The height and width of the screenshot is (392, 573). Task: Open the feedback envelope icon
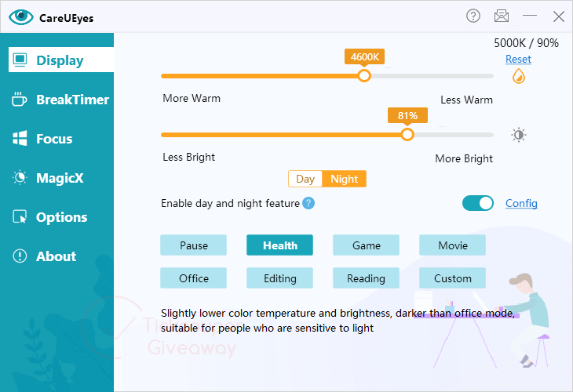pos(502,16)
